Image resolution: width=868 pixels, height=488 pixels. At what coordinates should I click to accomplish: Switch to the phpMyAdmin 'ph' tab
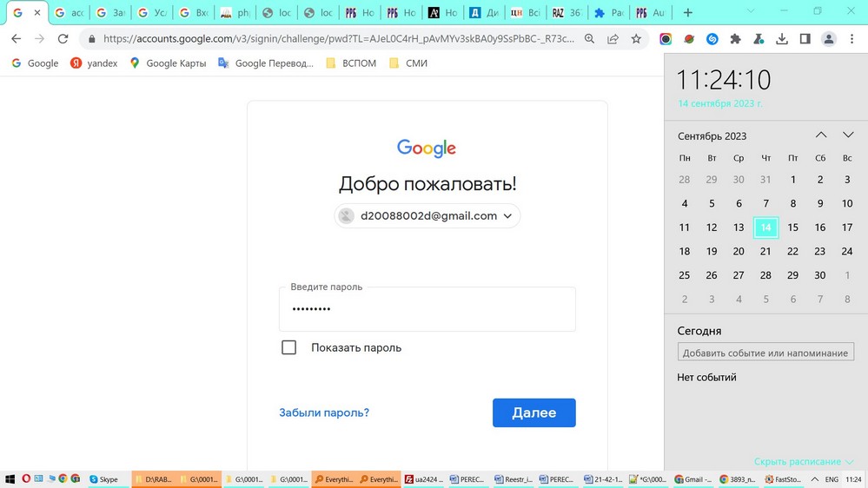click(x=235, y=12)
